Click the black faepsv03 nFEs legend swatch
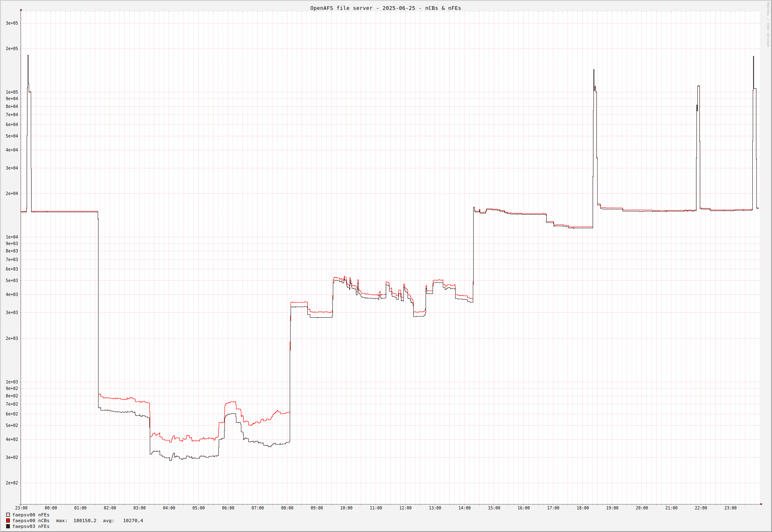Viewport: 772px width, 532px height. tap(8, 526)
